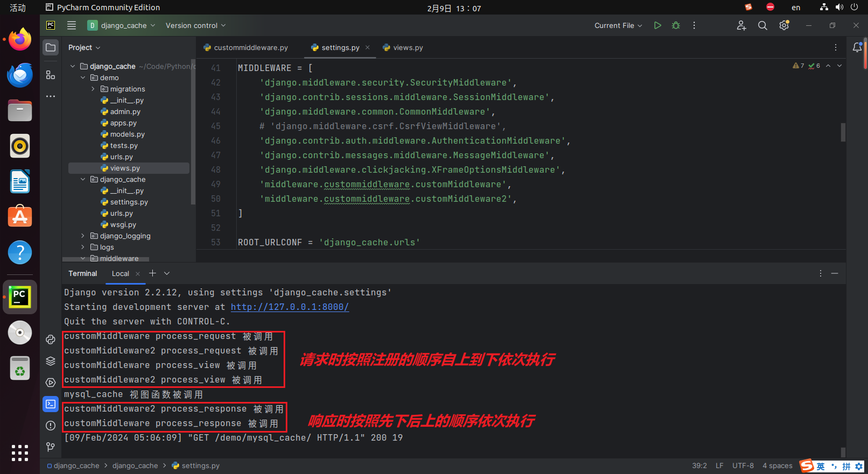
Task: Open the Structure tool window icon
Action: pyautogui.click(x=51, y=75)
